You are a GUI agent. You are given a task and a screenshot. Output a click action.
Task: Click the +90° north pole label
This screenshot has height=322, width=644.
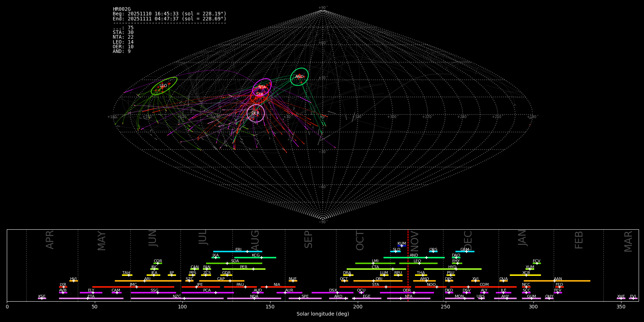[x=323, y=8]
